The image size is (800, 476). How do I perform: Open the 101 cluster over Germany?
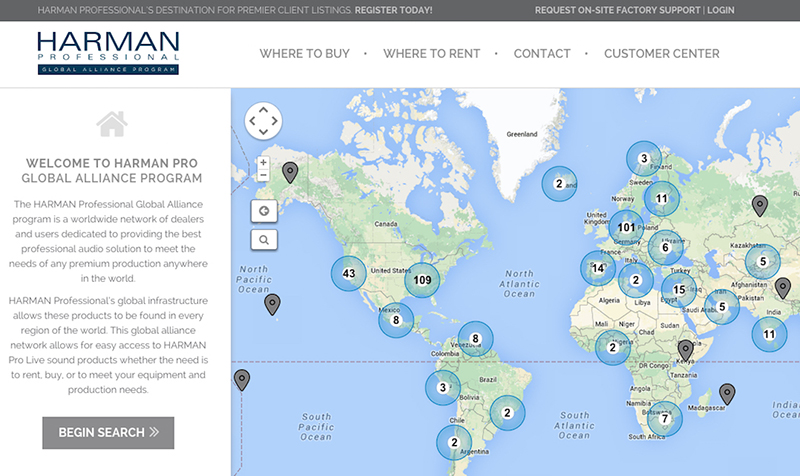626,227
